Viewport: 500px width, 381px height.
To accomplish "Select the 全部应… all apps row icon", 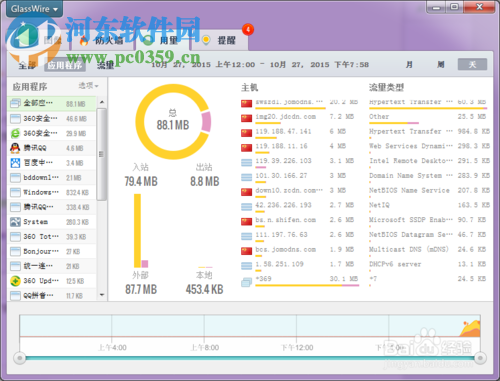I will [x=15, y=103].
